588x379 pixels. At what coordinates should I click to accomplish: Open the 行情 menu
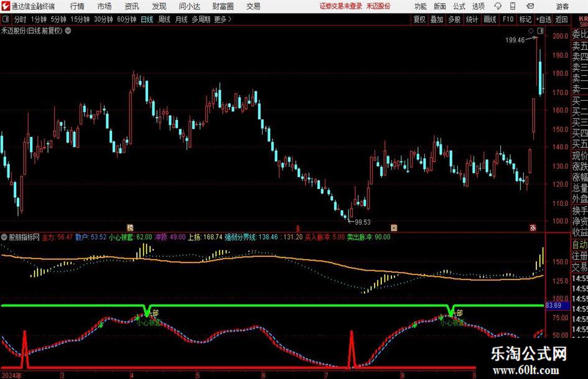(x=77, y=6)
